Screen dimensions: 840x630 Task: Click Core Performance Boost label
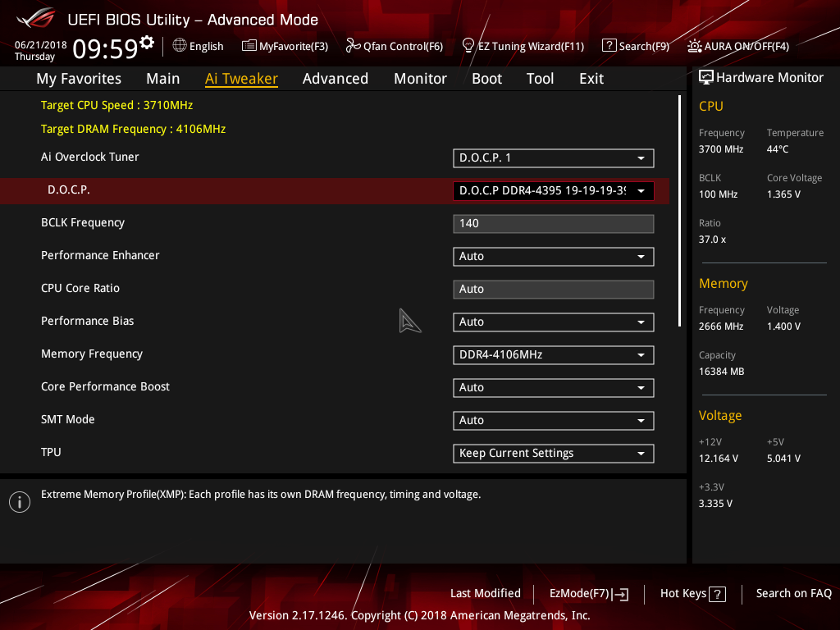coord(105,387)
